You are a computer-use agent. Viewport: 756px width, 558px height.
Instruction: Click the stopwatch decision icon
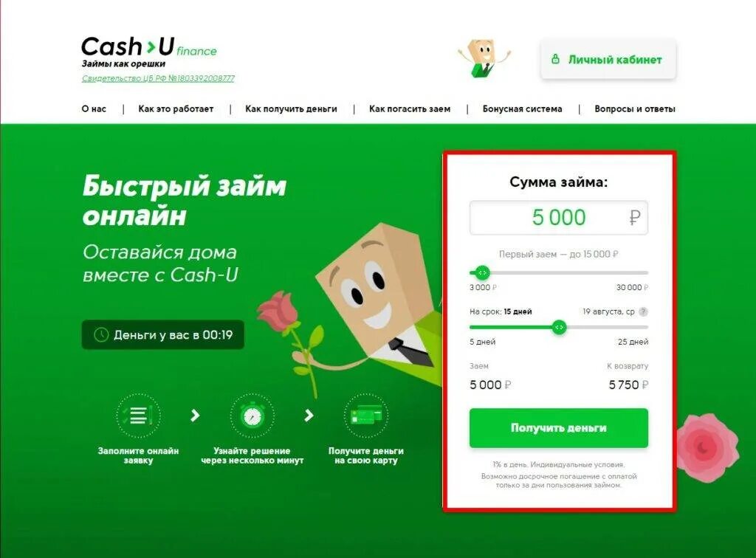pyautogui.click(x=252, y=416)
